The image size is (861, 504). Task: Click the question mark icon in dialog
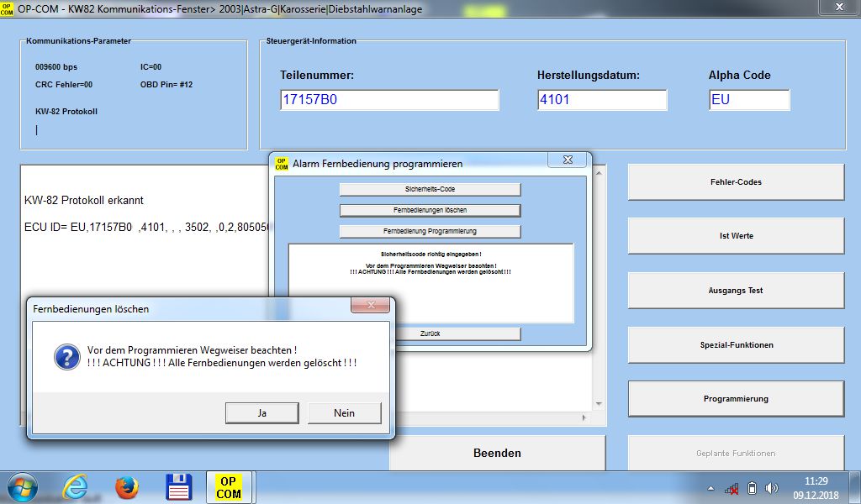67,357
